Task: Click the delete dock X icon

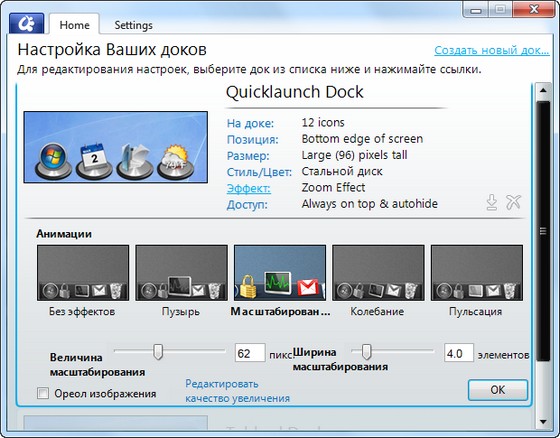Action: pyautogui.click(x=513, y=202)
